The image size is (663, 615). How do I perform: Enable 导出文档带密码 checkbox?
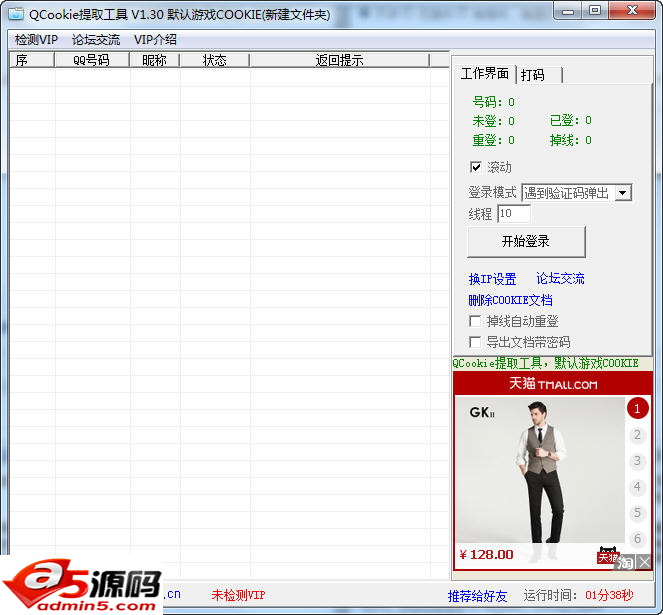(x=476, y=342)
